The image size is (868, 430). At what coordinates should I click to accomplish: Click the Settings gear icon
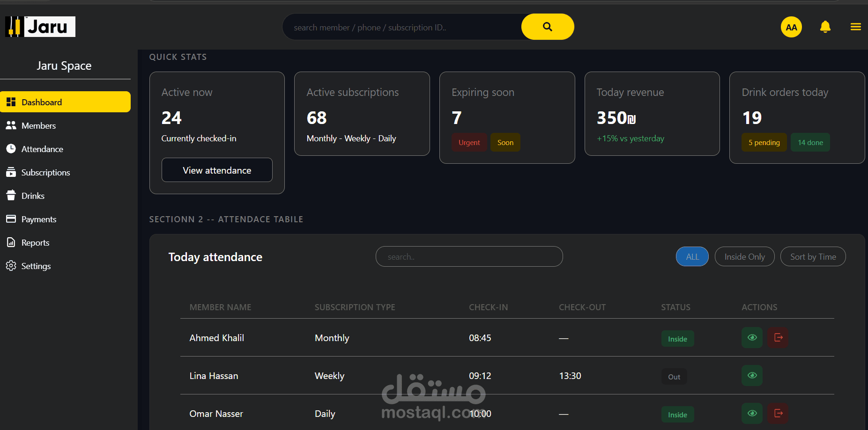pyautogui.click(x=11, y=266)
